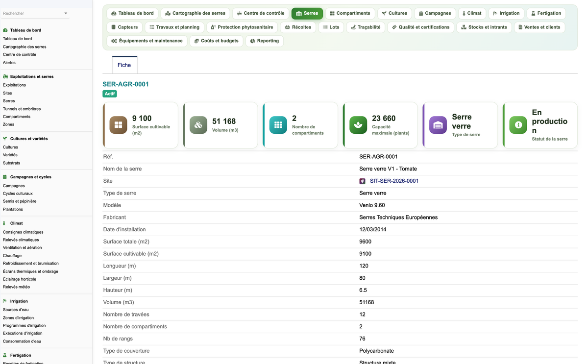Screen dimensions: 588x364
Task: Open Travaux et planning button
Action: pyautogui.click(x=174, y=27)
